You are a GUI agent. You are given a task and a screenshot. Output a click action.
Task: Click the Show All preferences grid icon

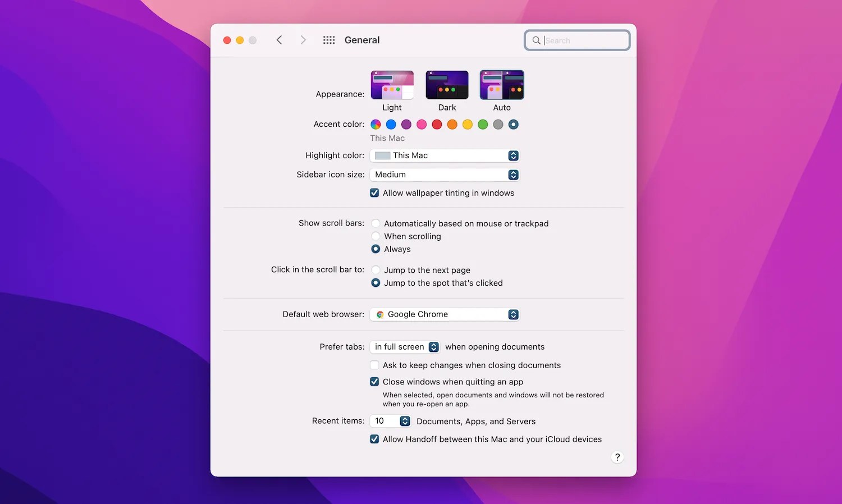point(329,40)
